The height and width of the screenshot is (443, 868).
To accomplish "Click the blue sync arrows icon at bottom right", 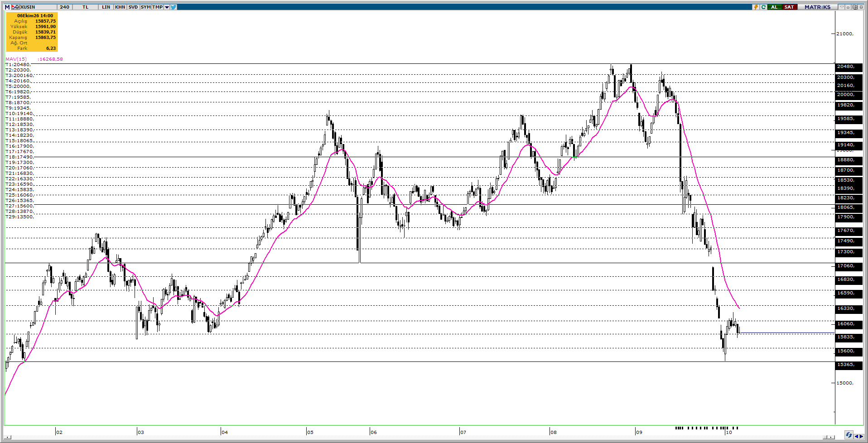I will [x=849, y=435].
